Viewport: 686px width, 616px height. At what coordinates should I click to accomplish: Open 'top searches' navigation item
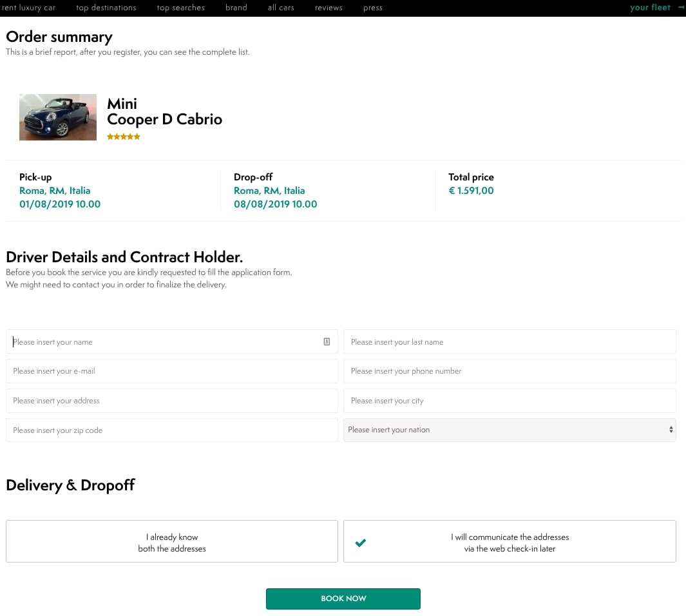click(180, 8)
